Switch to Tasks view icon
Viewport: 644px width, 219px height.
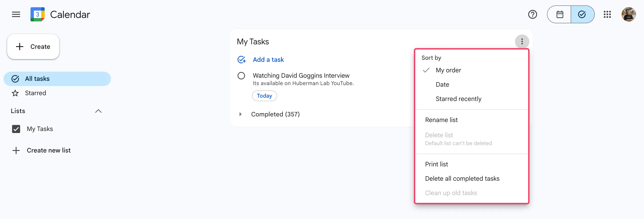click(582, 14)
